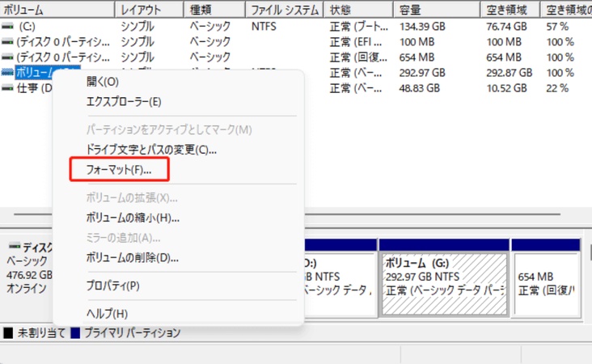Sort by the ボリューム column header
Viewport: 592px width, 364px height.
pos(57,10)
